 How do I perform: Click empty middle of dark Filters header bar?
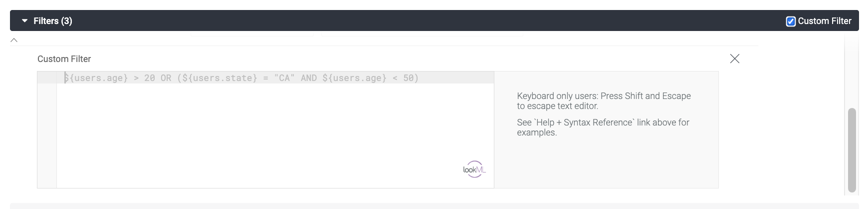(424, 21)
